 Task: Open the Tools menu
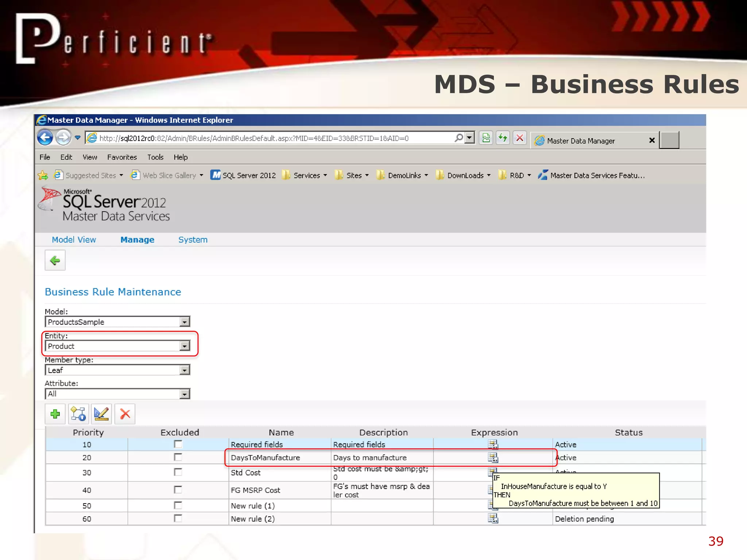(x=155, y=157)
